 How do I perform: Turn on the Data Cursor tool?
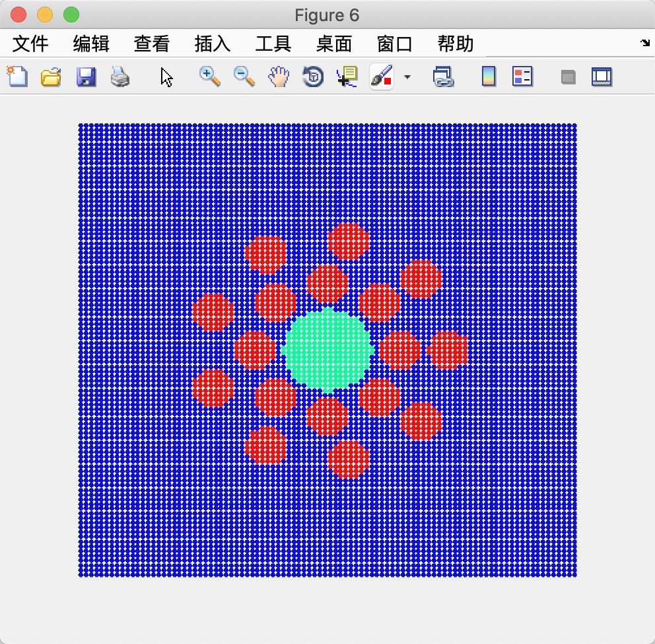click(346, 77)
